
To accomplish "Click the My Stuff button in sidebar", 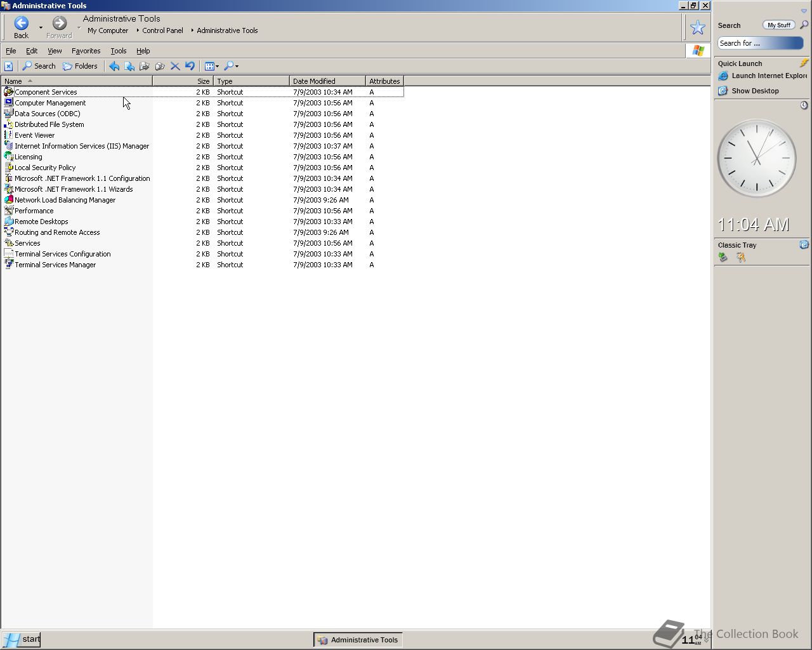I will coord(779,25).
